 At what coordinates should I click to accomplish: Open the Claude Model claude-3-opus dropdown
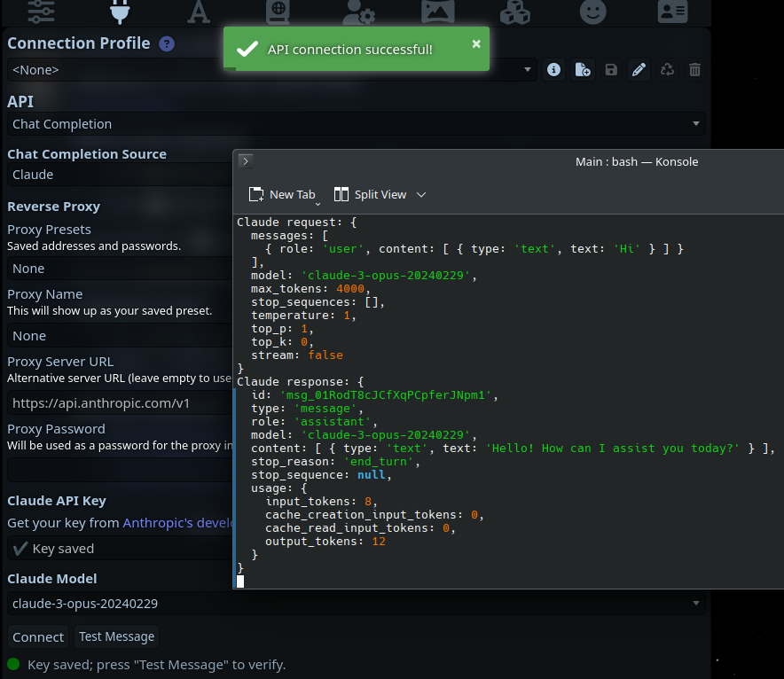coord(356,604)
